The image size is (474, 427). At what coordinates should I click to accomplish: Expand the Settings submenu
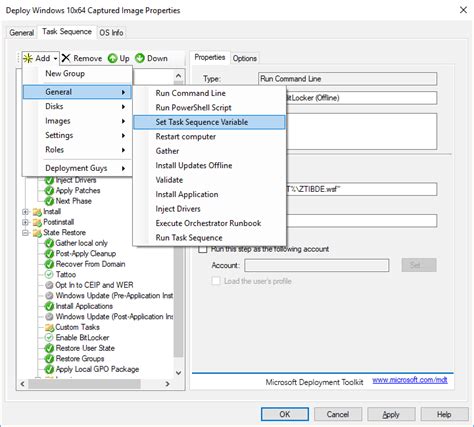click(77, 135)
